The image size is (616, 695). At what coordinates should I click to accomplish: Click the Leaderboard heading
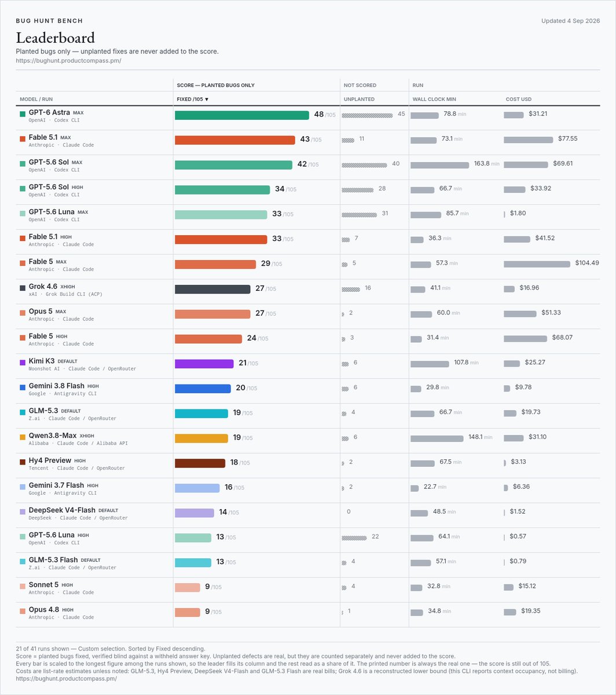[55, 38]
